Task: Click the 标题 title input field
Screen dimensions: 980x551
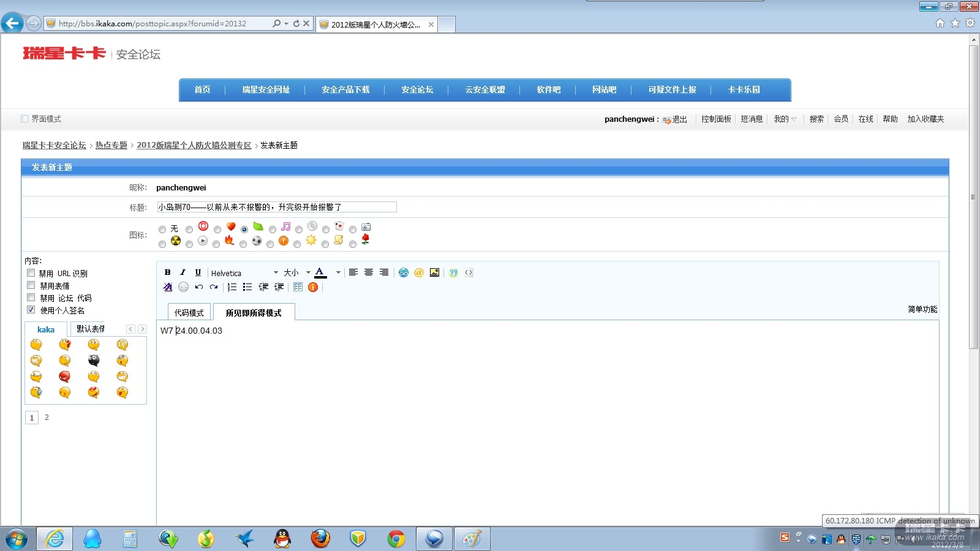Action: [x=277, y=207]
